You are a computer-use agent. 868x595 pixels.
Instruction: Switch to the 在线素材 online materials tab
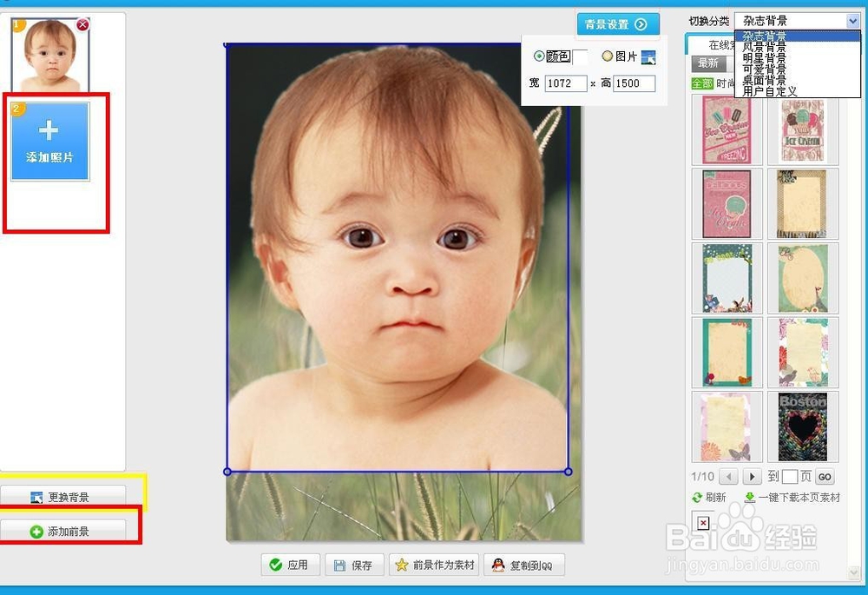712,45
